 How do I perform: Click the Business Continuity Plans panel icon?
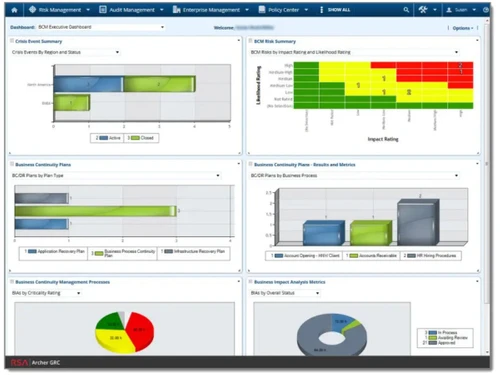coord(12,164)
